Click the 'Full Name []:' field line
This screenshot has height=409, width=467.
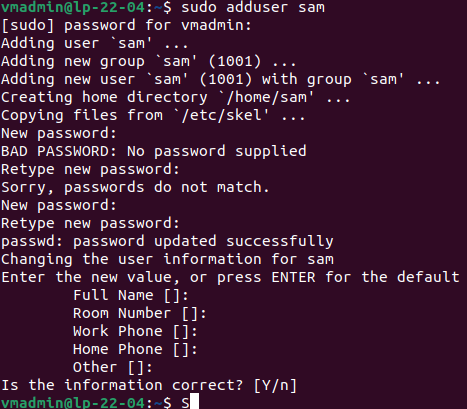click(x=131, y=295)
